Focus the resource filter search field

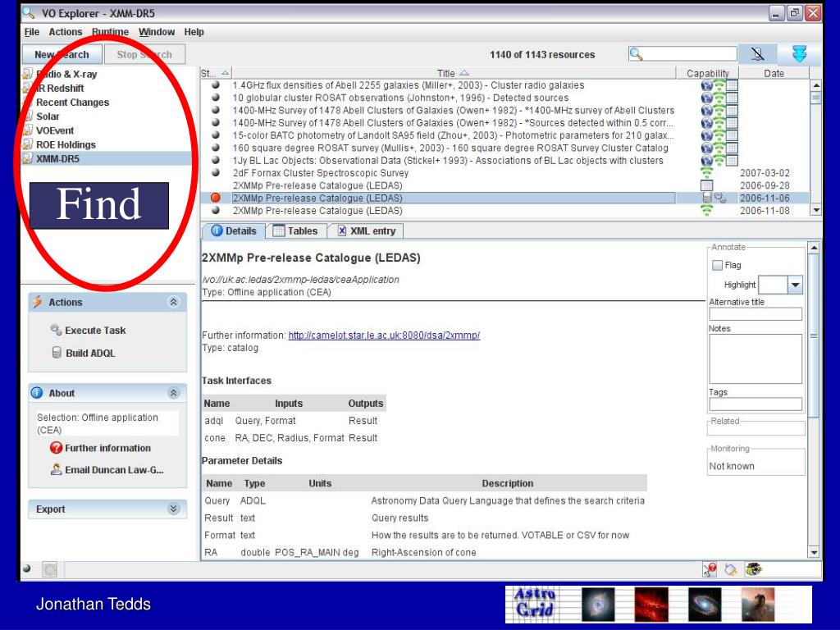click(x=683, y=54)
